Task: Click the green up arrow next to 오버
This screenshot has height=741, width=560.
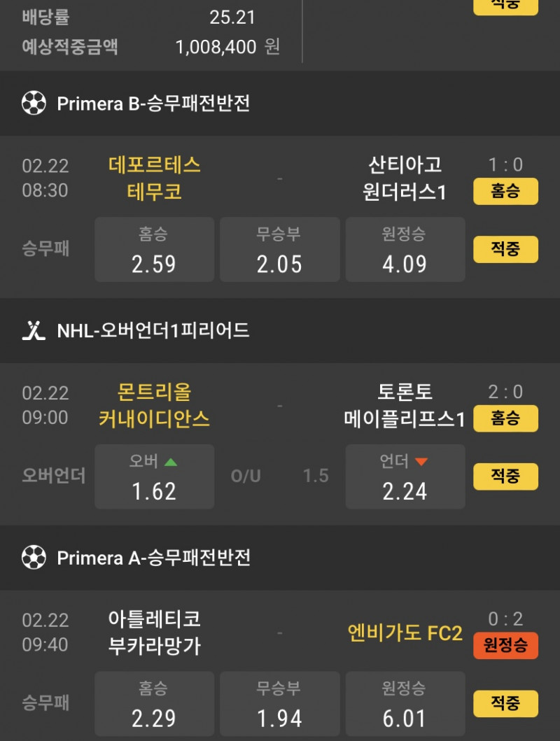Action: [171, 462]
